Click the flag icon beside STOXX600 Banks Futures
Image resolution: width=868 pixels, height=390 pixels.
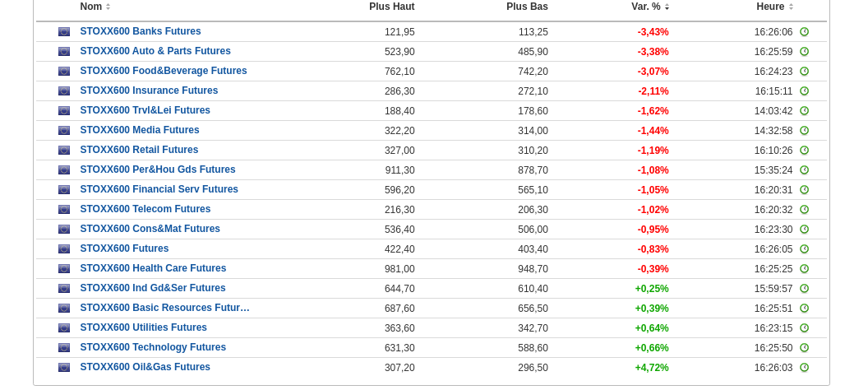point(64,32)
